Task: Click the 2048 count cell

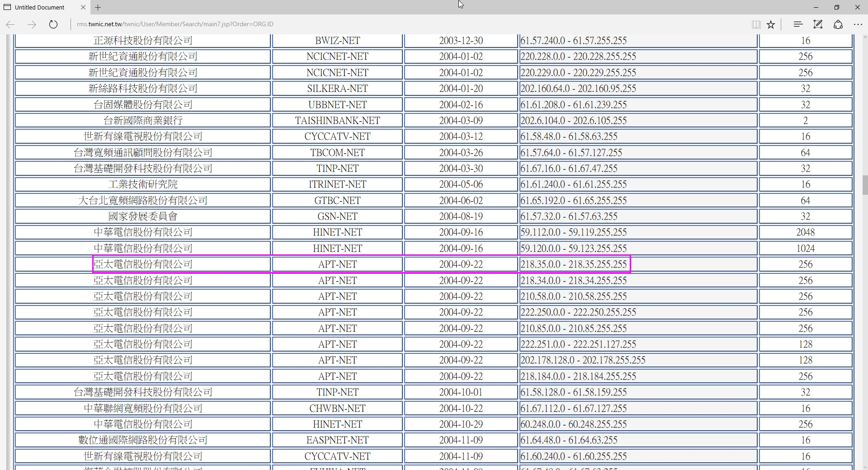Action: tap(805, 232)
